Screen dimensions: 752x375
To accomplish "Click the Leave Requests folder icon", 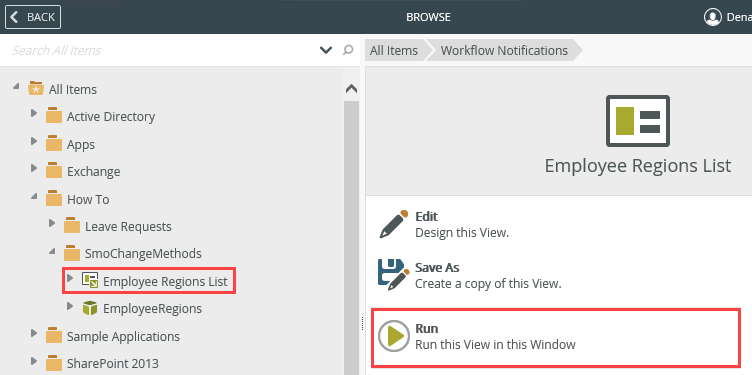I will tap(72, 226).
